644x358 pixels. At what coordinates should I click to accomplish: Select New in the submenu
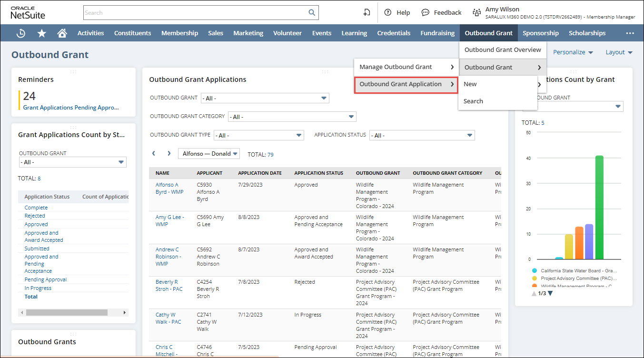coord(470,84)
